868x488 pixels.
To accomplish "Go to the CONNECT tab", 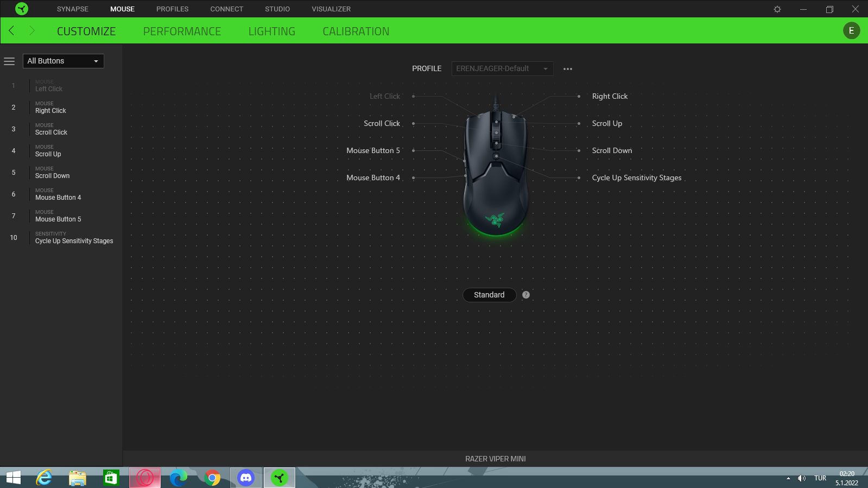I will pos(227,9).
